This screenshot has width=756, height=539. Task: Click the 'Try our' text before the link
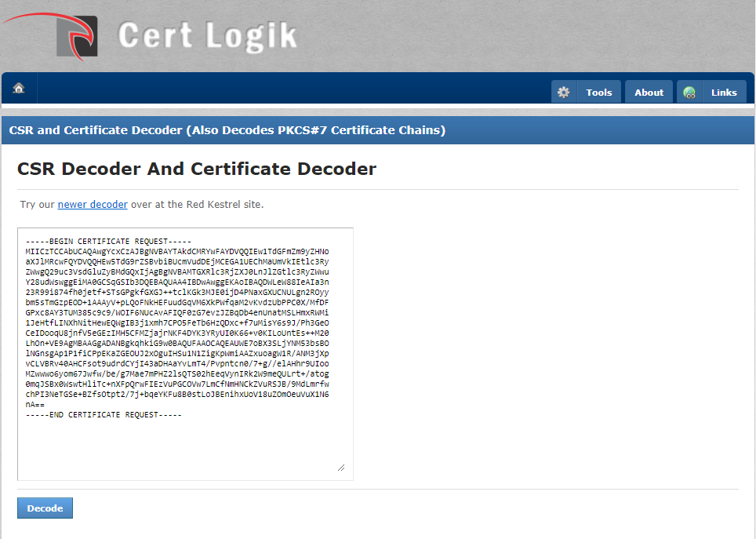pyautogui.click(x=38, y=205)
